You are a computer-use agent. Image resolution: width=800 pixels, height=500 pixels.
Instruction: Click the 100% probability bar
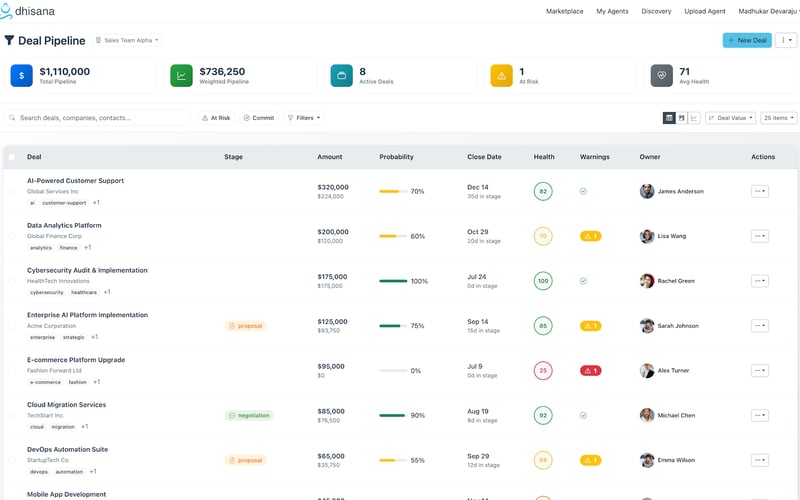(x=393, y=281)
